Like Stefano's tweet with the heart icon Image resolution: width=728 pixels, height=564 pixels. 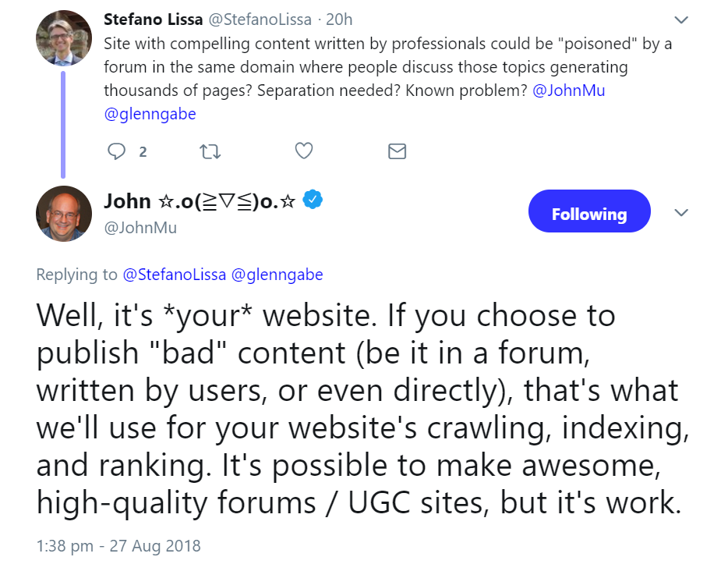coord(303,151)
